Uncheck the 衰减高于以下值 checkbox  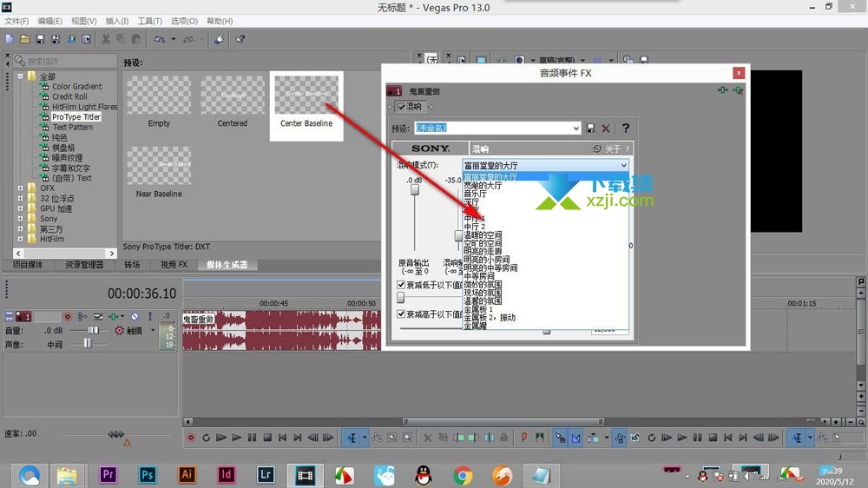(x=401, y=314)
